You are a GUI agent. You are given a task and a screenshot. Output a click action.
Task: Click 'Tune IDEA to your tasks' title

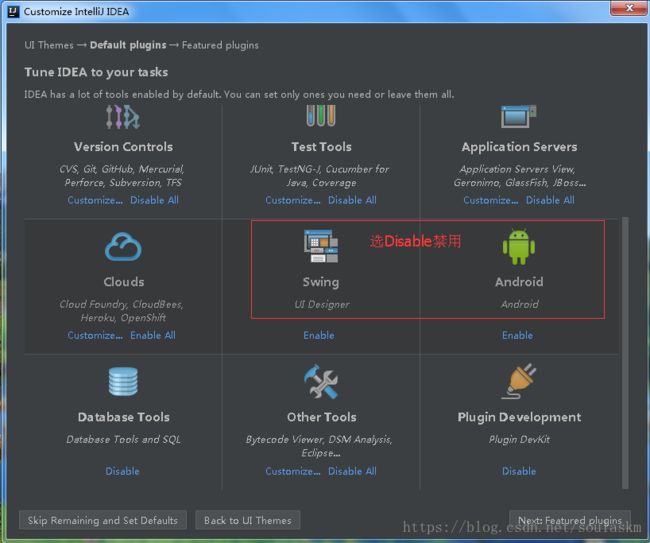96,72
